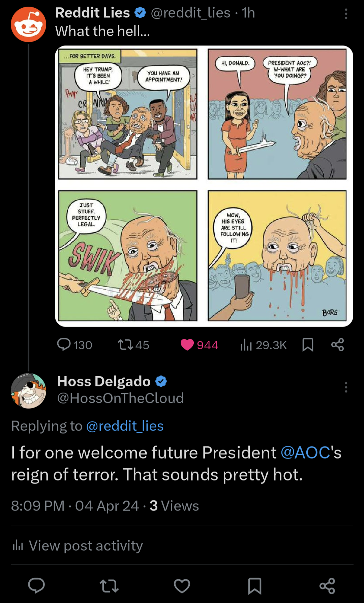364x603 pixels.
Task: Click View post activity
Action: click(x=78, y=545)
